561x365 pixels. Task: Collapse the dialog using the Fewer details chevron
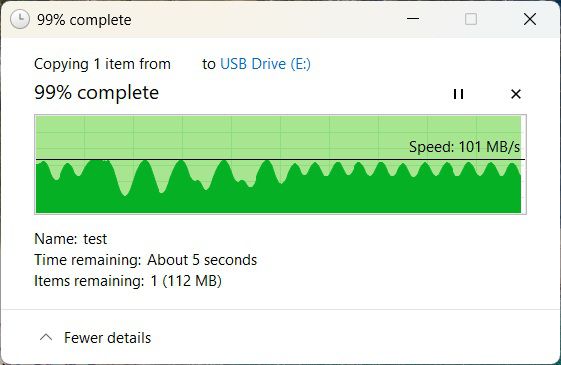point(46,337)
